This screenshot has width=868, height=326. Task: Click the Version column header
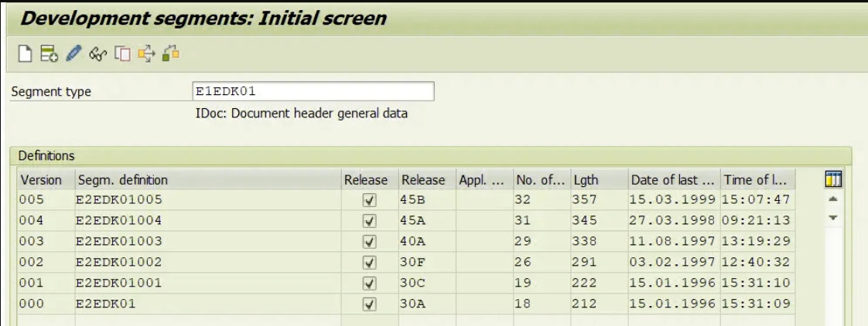42,180
